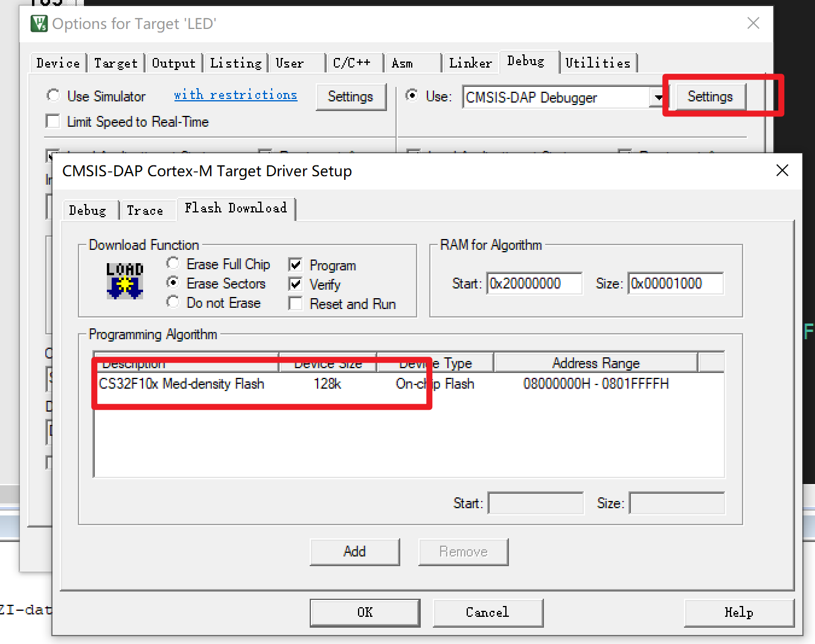Toggle the Verify checkbox
The image size is (815, 644).
(296, 284)
